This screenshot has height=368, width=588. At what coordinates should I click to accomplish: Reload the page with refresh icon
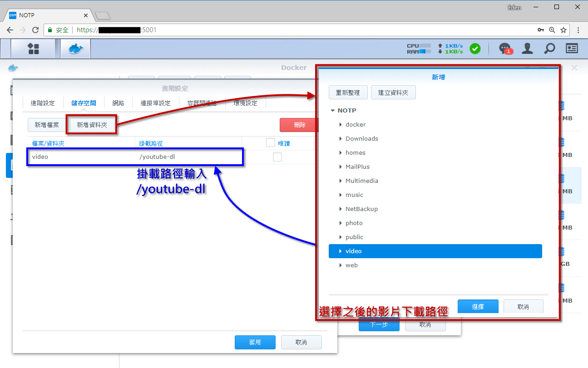tap(35, 30)
